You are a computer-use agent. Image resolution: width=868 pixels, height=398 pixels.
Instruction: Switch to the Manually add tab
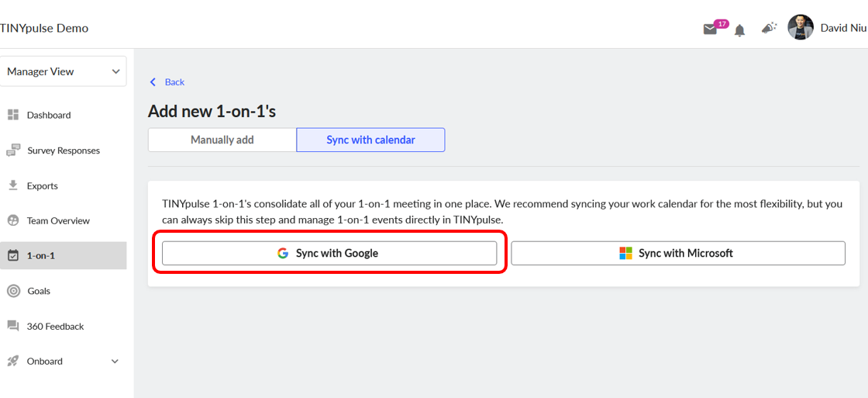click(x=222, y=140)
